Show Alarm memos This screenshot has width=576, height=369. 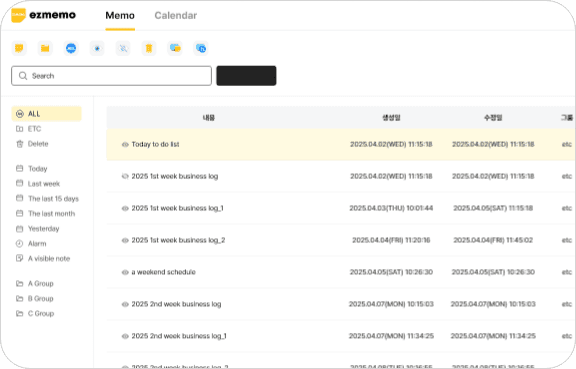[37, 244]
